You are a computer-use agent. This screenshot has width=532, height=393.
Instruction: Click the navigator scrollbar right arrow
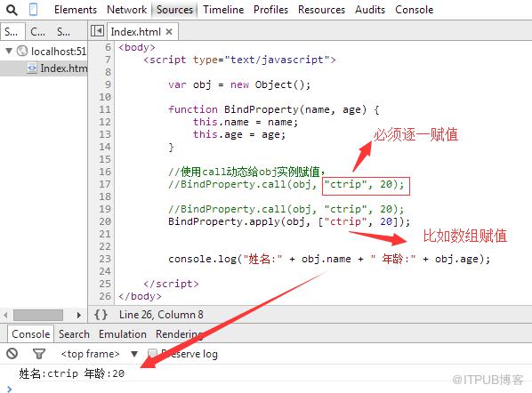pos(78,315)
